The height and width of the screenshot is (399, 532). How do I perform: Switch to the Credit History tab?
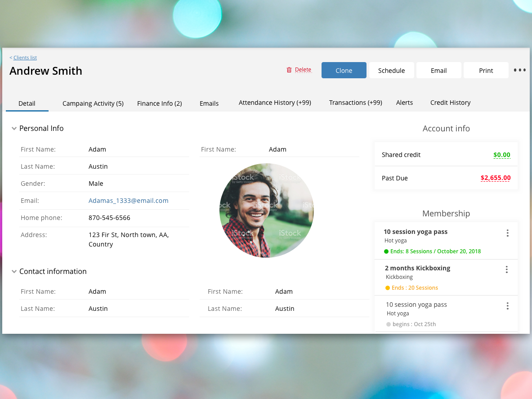[x=450, y=103]
